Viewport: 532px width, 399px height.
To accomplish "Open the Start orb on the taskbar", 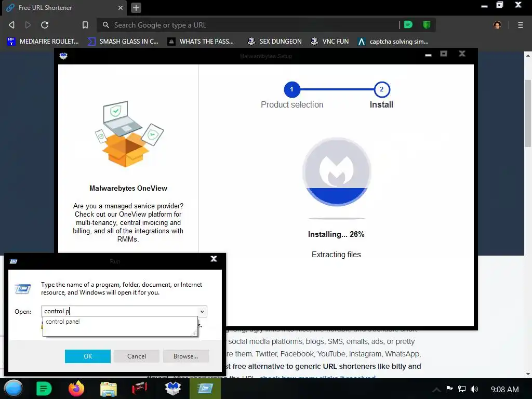I will (13, 389).
